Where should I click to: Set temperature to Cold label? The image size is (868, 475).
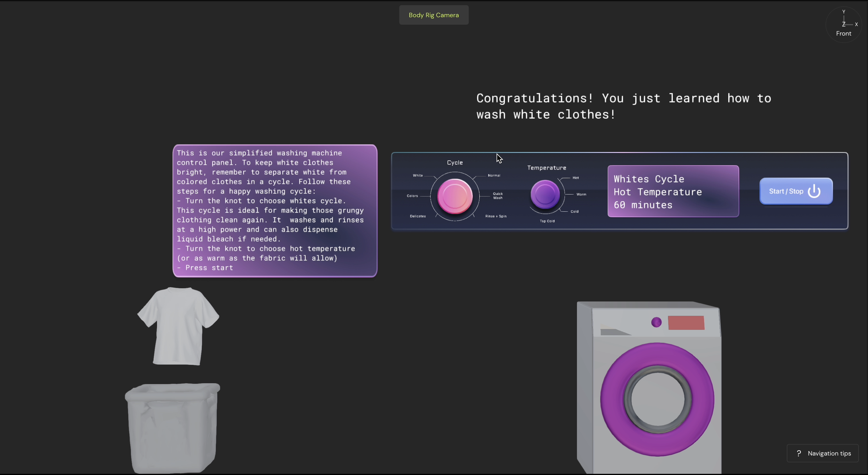click(x=575, y=211)
